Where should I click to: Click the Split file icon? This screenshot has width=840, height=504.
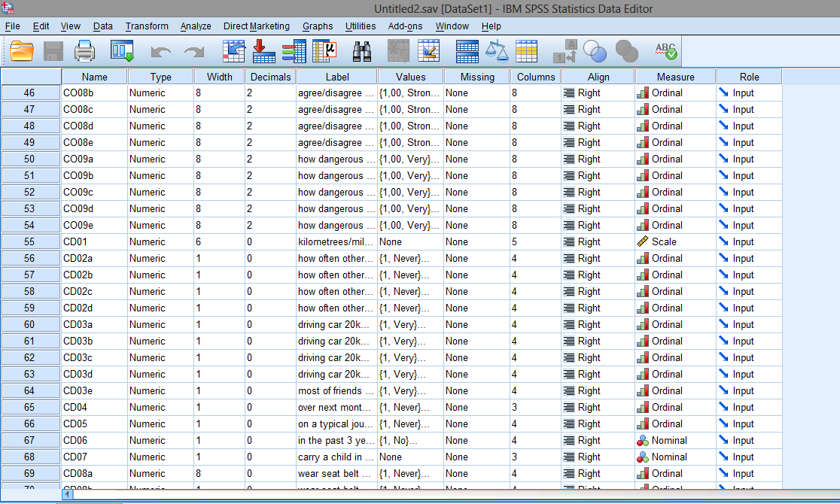pos(467,51)
